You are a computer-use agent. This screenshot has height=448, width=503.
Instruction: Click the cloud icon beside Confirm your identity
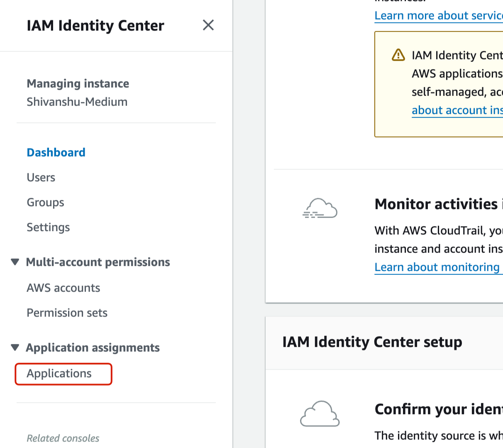[x=320, y=414]
